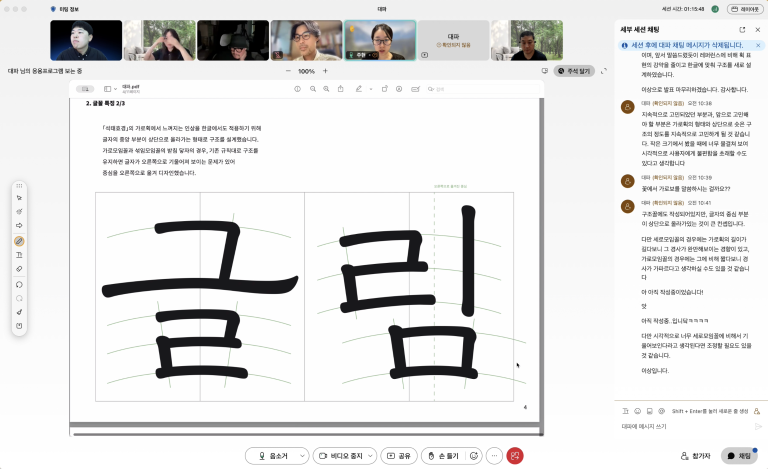Click the PDF search field
The height and width of the screenshot is (469, 768).
point(482,89)
